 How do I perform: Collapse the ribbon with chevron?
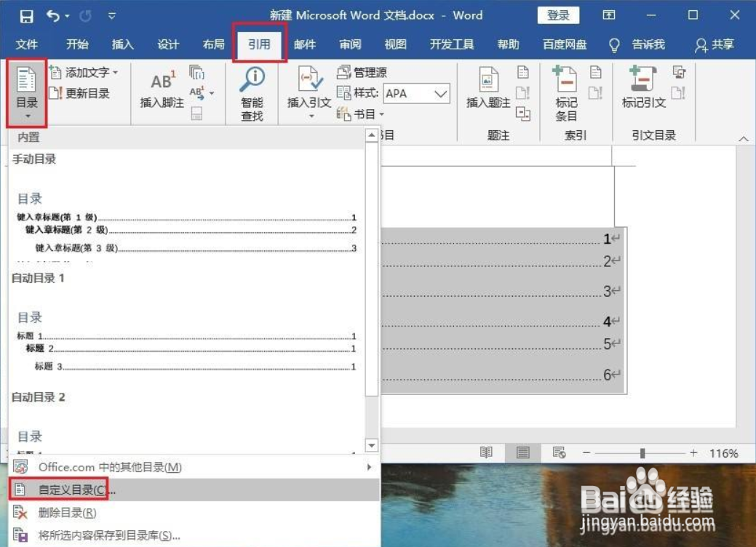744,139
